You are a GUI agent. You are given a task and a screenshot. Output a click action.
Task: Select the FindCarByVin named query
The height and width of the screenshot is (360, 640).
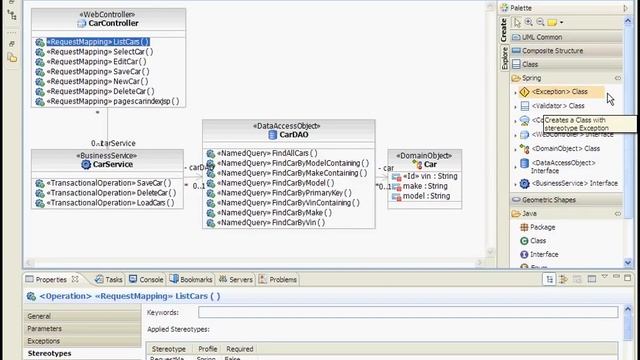(266, 223)
